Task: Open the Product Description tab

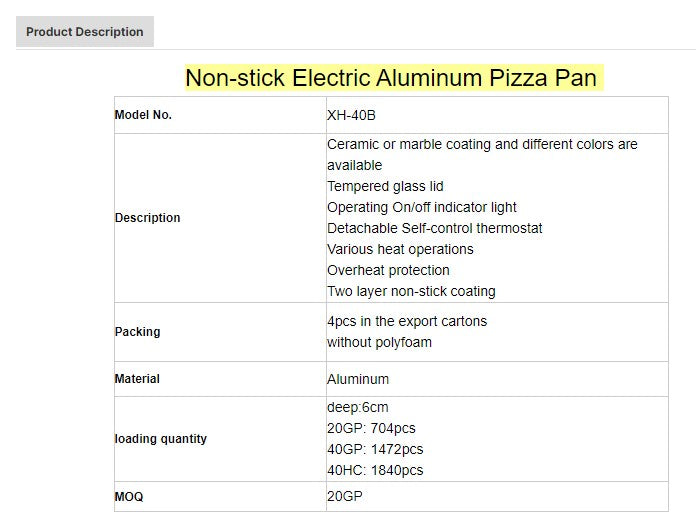Action: [x=85, y=32]
